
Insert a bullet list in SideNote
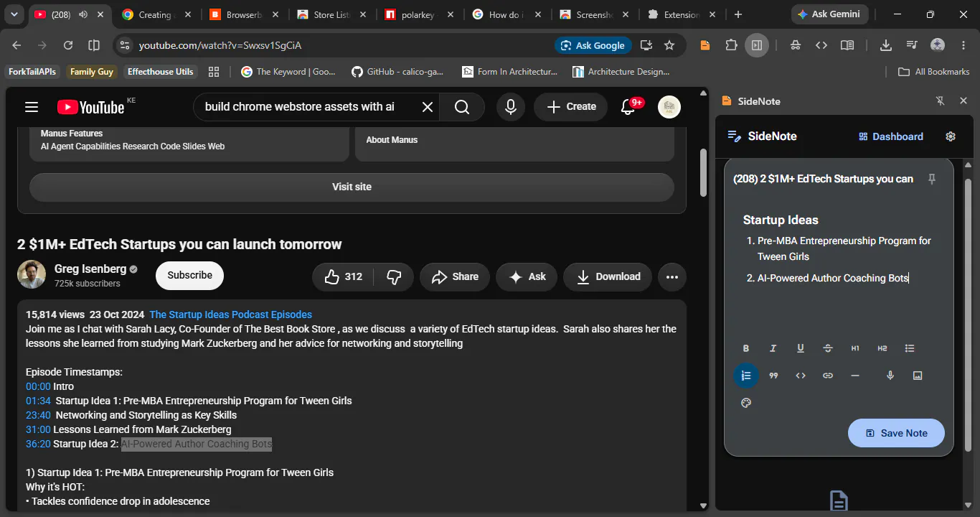(x=910, y=348)
